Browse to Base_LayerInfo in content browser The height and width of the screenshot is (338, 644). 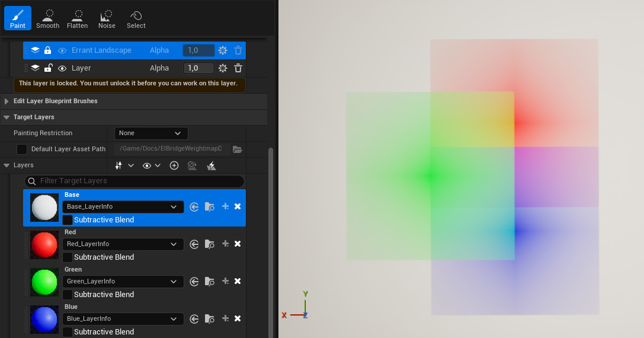click(x=210, y=207)
